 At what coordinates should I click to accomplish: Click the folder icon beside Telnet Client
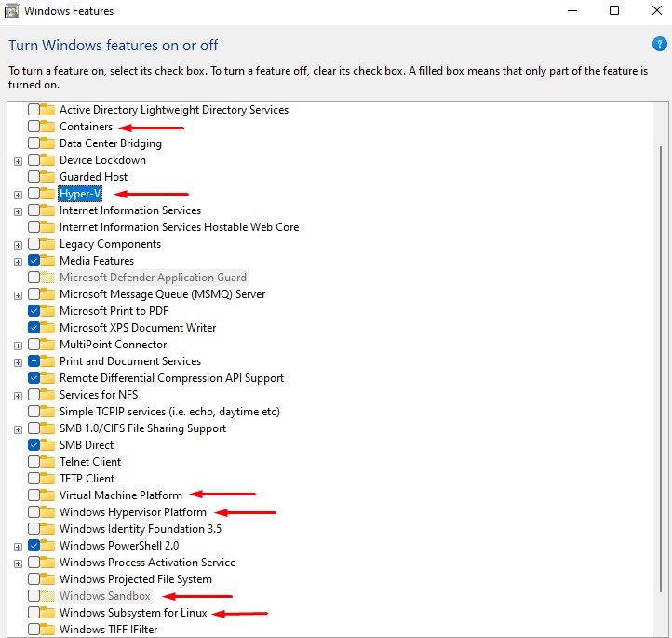47,461
